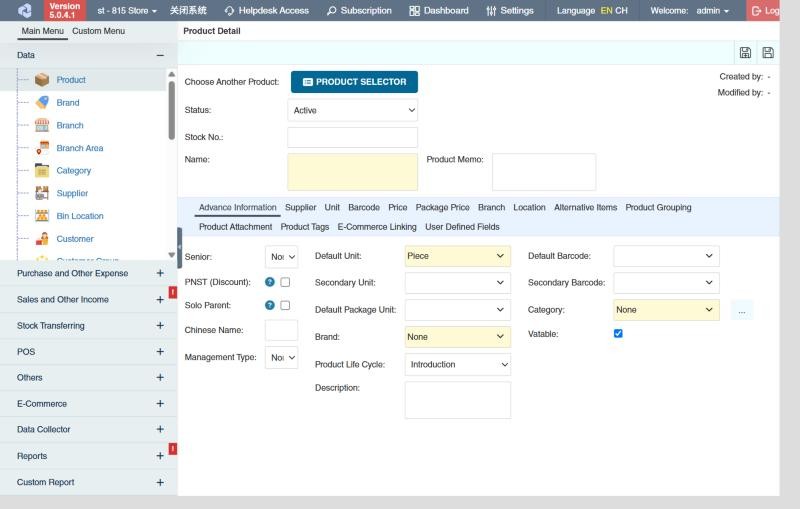800x509 pixels.
Task: Click the PRODUCT SELECTOR button
Action: coord(354,82)
